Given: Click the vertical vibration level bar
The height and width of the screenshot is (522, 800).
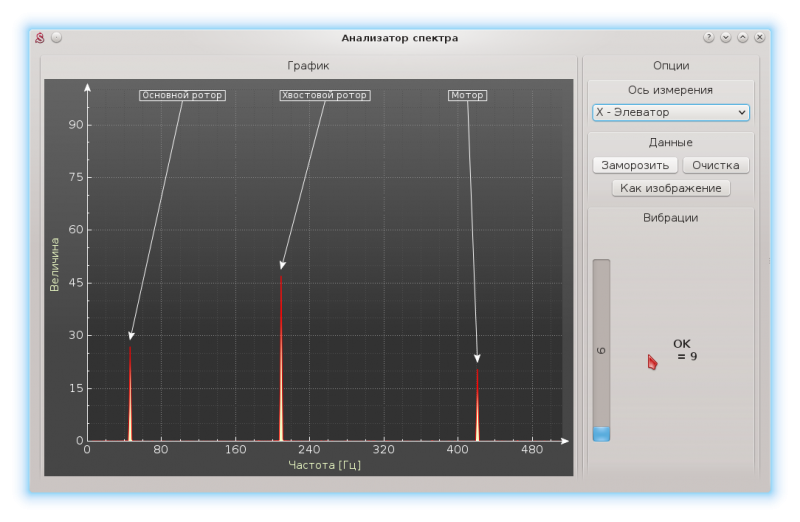Looking at the screenshot, I should (601, 350).
